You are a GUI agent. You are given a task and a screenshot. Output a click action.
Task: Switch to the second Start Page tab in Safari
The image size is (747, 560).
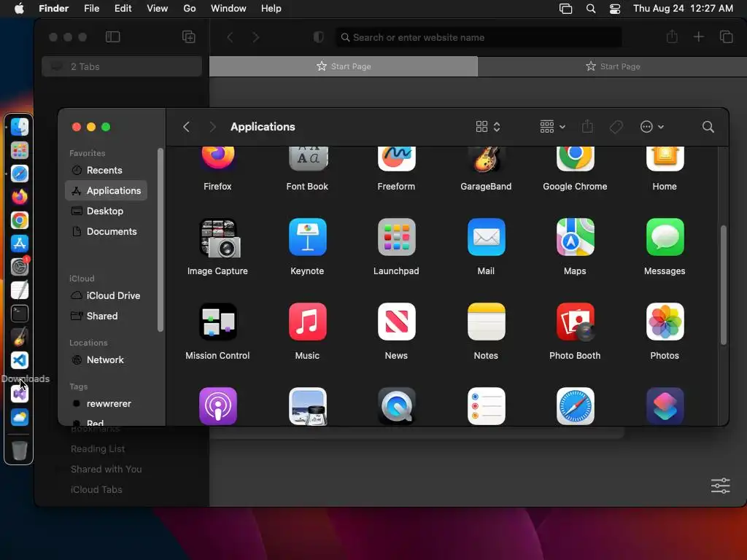click(613, 66)
